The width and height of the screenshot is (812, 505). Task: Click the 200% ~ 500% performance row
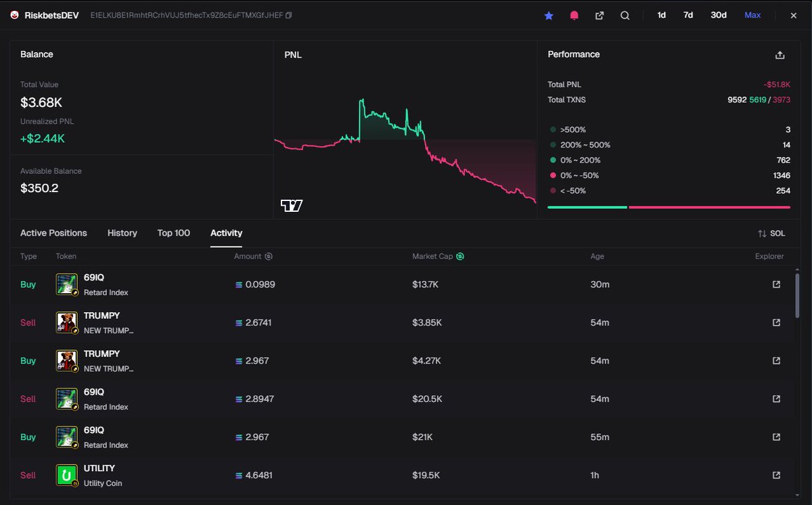[x=669, y=145]
